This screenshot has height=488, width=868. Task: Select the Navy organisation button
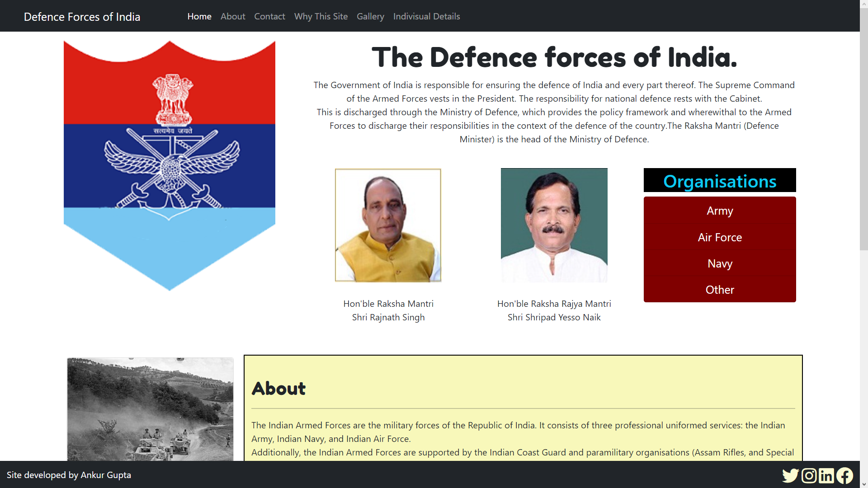pos(719,263)
